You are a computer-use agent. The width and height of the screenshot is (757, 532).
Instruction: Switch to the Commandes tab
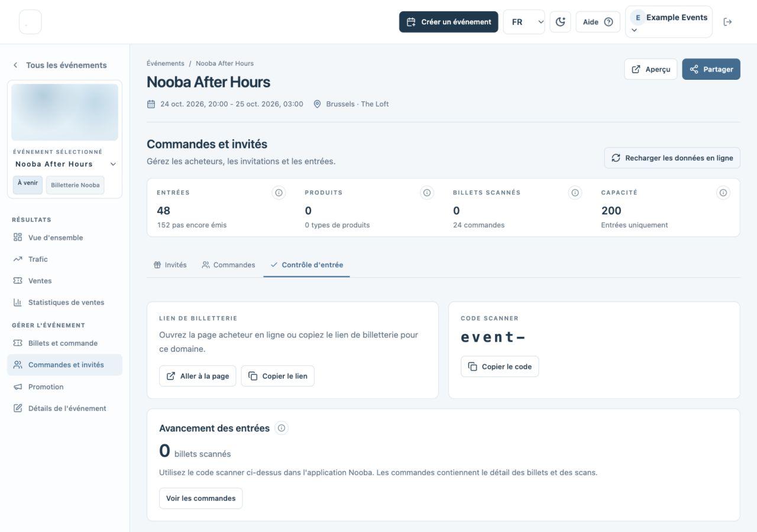click(x=228, y=265)
